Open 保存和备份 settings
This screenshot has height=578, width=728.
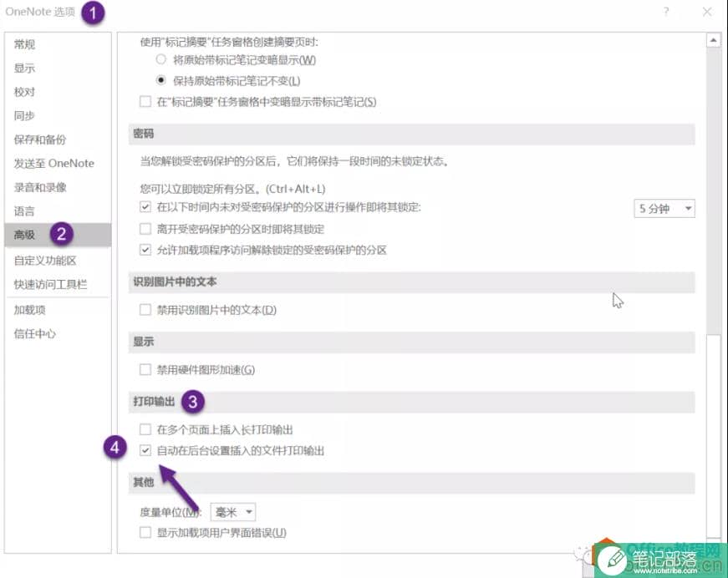point(40,139)
